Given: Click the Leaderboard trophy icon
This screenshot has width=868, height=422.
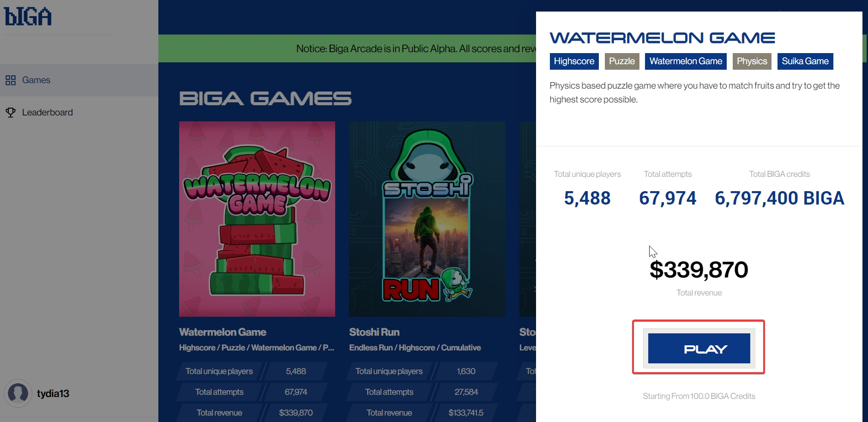Looking at the screenshot, I should [11, 113].
